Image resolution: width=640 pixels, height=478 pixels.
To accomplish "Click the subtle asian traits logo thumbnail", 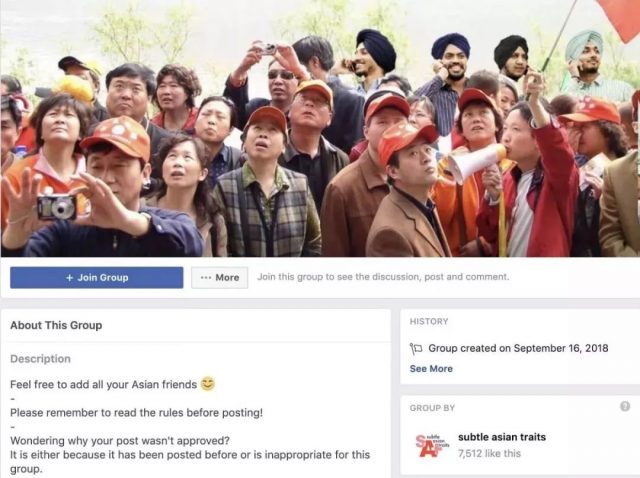I will (432, 445).
